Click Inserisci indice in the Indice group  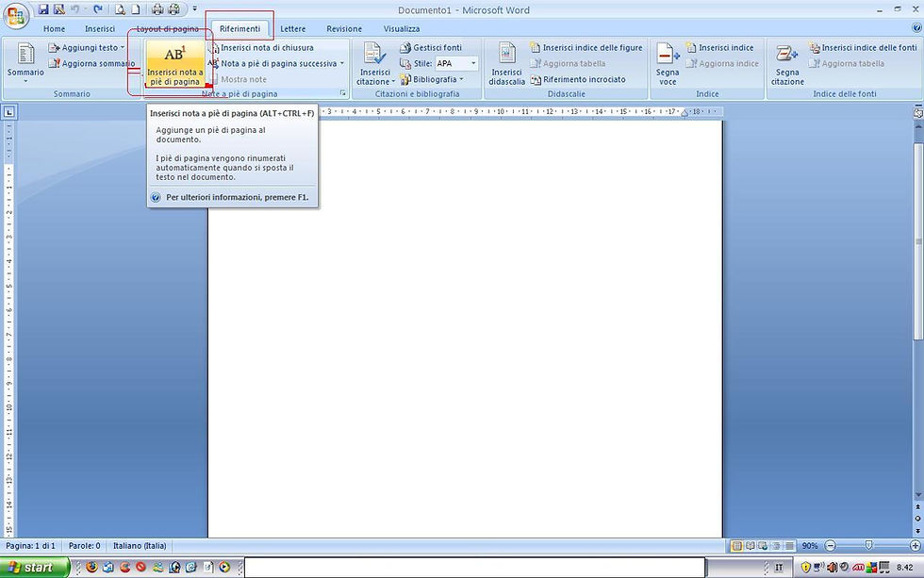click(719, 48)
